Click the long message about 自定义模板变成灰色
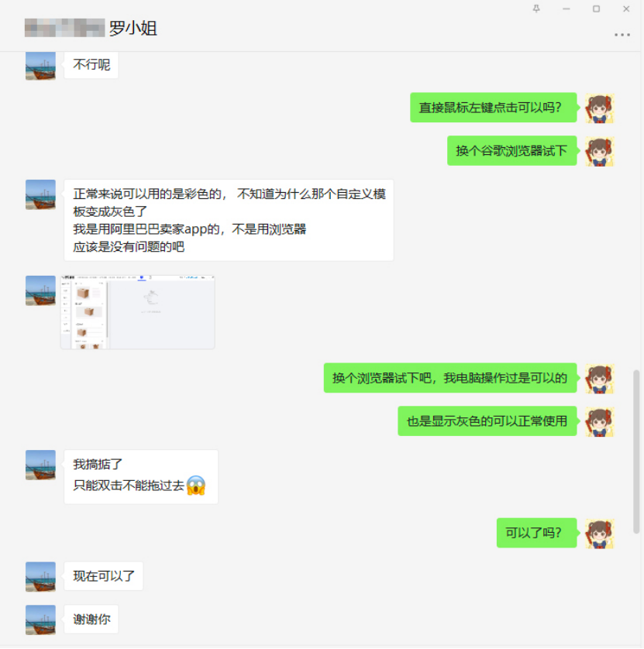This screenshot has height=649, width=644. (229, 220)
